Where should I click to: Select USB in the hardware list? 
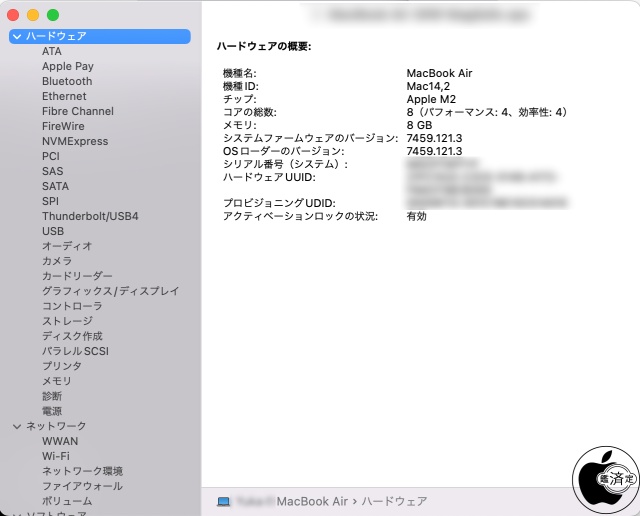point(53,231)
